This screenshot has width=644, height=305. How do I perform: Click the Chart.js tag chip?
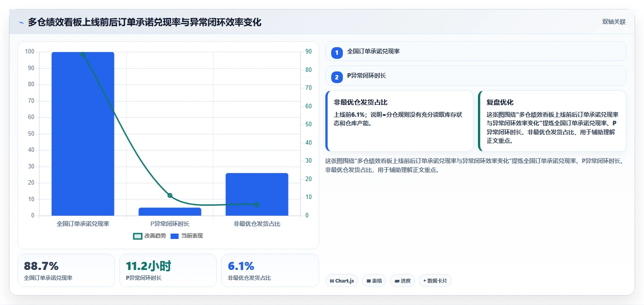342,281
